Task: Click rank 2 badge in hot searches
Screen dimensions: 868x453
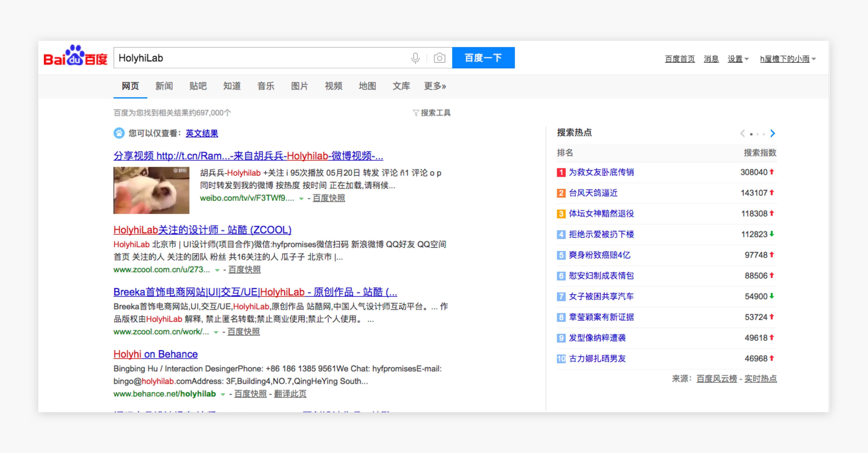Action: pos(561,193)
